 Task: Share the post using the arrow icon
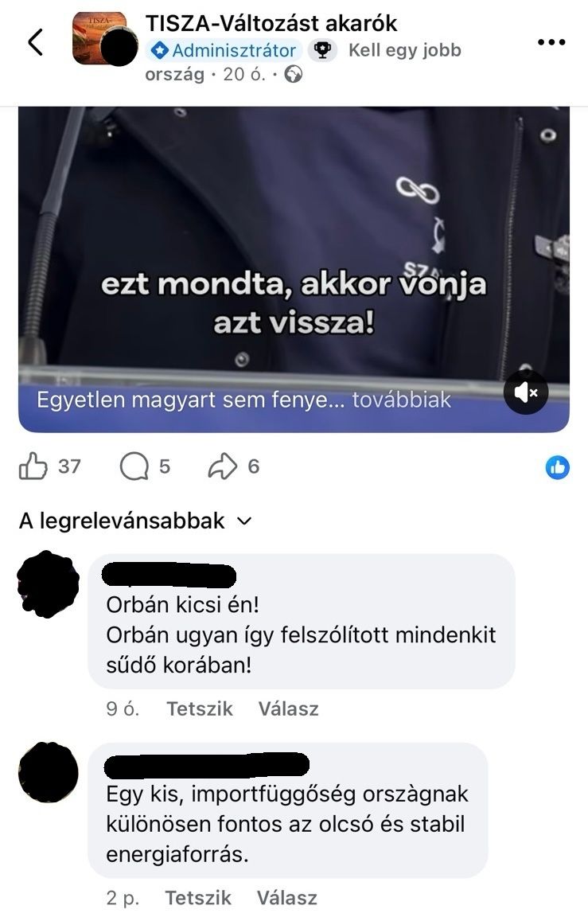pos(223,467)
